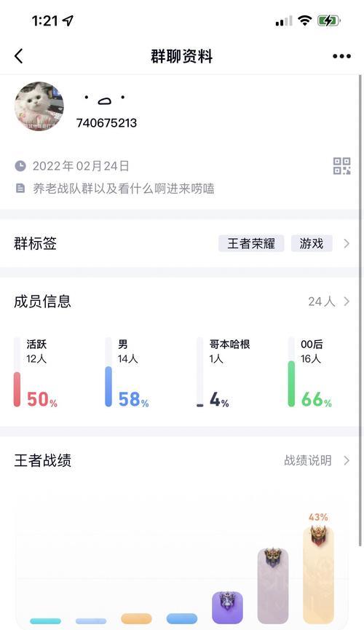Tap the blue 男 58% stat
Viewport: 364px width, 630px height.
tap(127, 372)
